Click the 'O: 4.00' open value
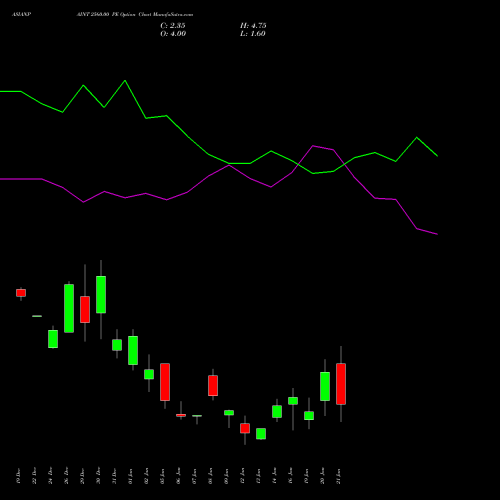 pos(173,34)
